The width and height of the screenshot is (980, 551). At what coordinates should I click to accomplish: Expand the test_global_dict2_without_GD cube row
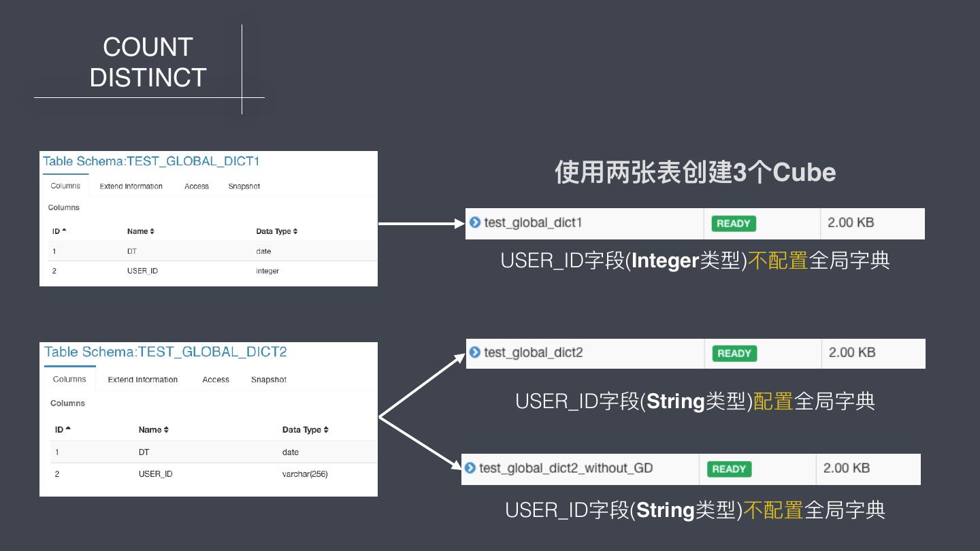click(470, 468)
